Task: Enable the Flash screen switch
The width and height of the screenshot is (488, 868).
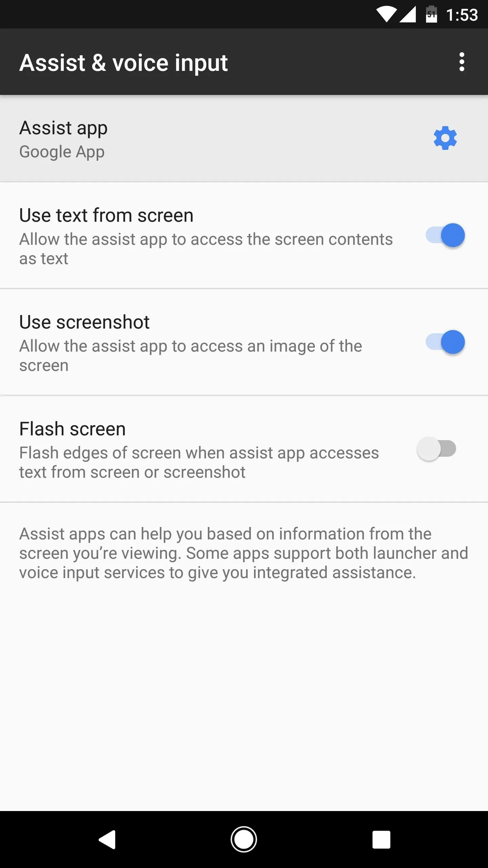Action: [x=436, y=449]
